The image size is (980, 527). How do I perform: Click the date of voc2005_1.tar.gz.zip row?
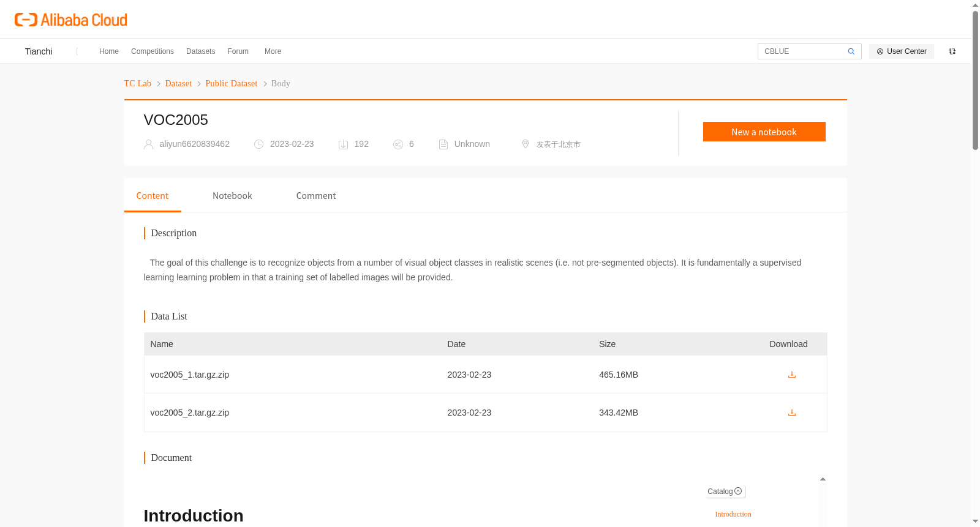pos(469,375)
